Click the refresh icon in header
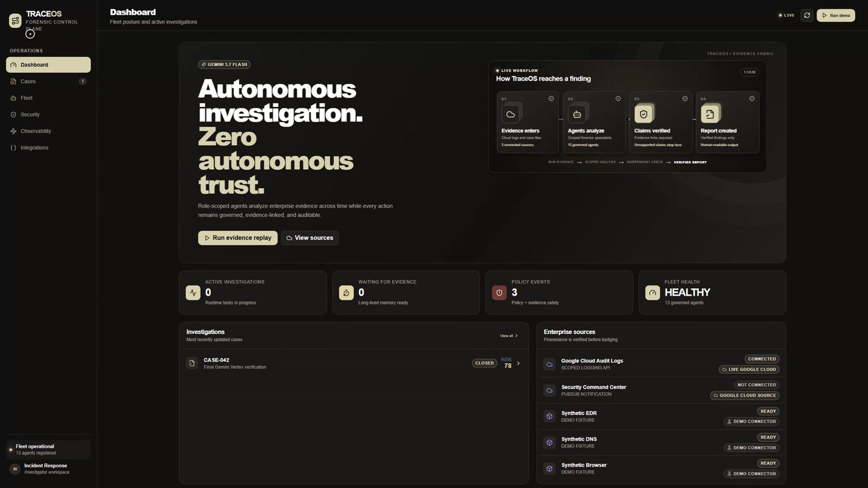Image resolution: width=868 pixels, height=488 pixels. 807,15
